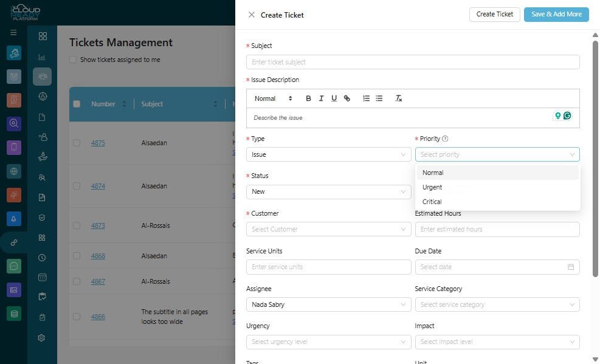Open ticket number 4875 link

tap(98, 143)
